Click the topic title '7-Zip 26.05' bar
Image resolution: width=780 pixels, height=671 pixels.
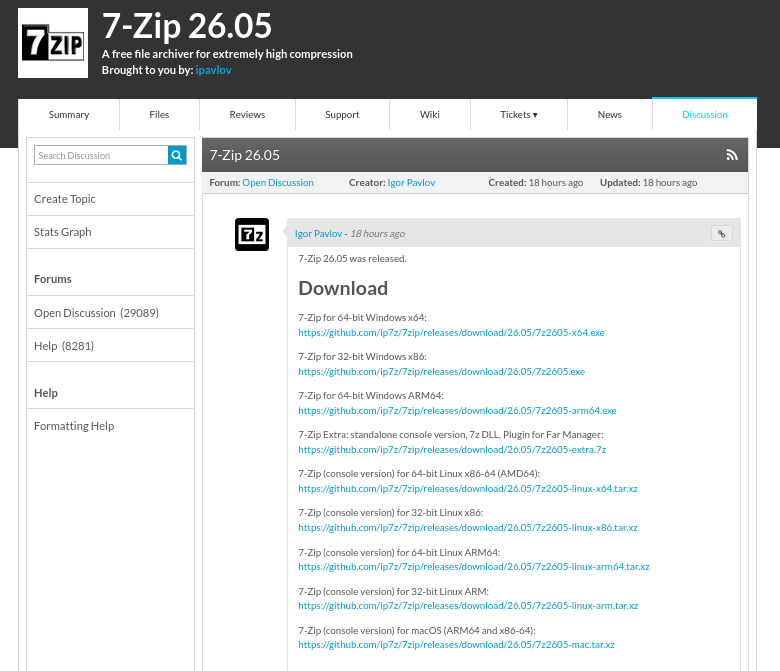pos(475,155)
